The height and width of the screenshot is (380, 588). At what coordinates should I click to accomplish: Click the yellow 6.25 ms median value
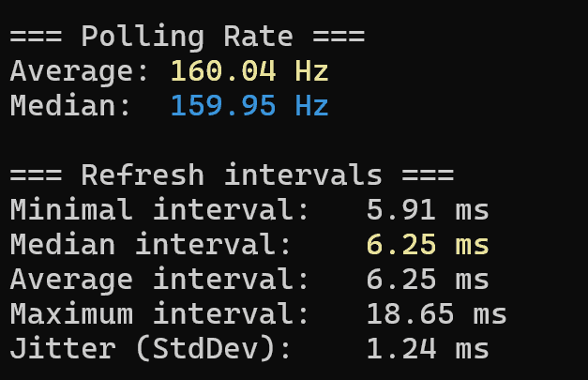[x=428, y=245]
